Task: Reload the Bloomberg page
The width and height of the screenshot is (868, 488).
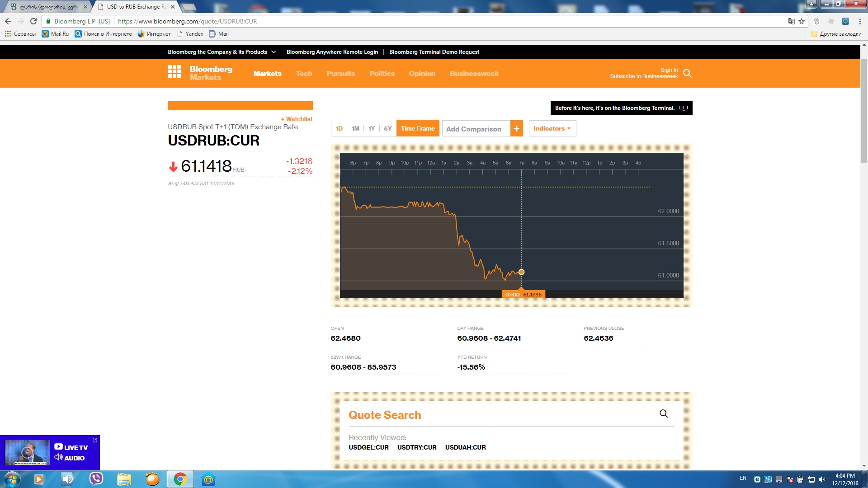Action: point(33,21)
